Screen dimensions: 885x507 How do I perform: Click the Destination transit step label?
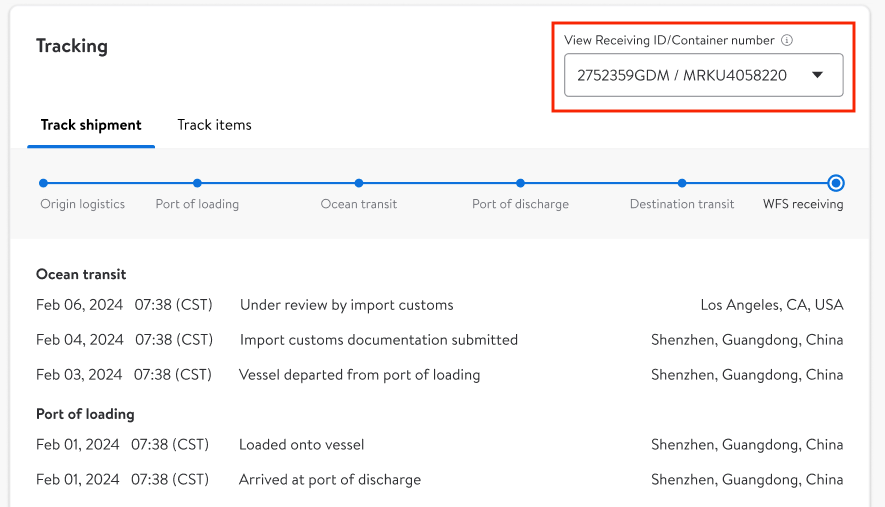click(x=682, y=204)
